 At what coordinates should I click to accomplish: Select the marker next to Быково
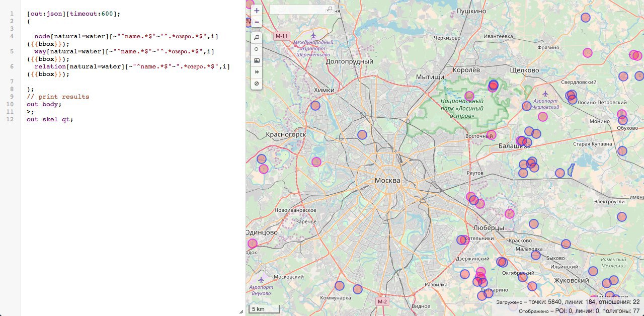click(536, 255)
